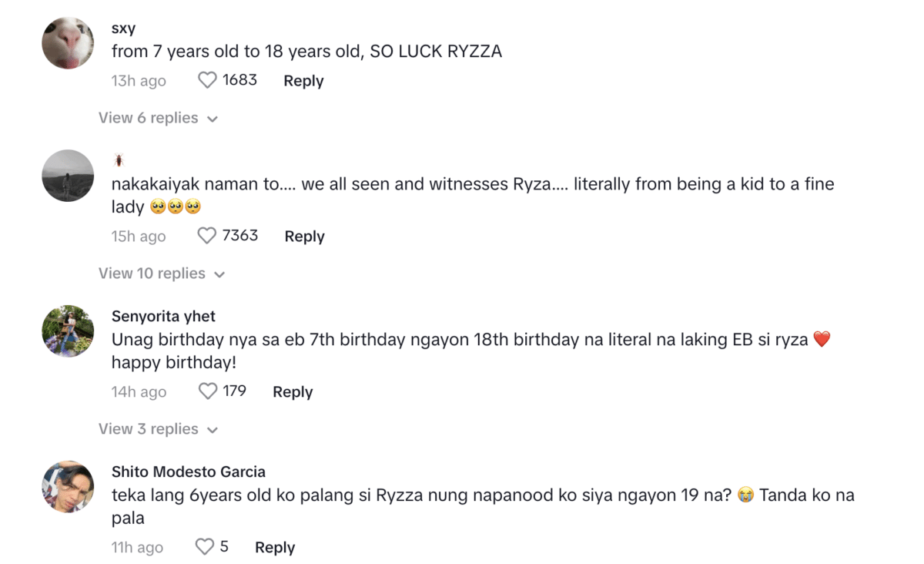924x564 pixels.
Task: Click the 13h ago timestamp
Action: [139, 80]
